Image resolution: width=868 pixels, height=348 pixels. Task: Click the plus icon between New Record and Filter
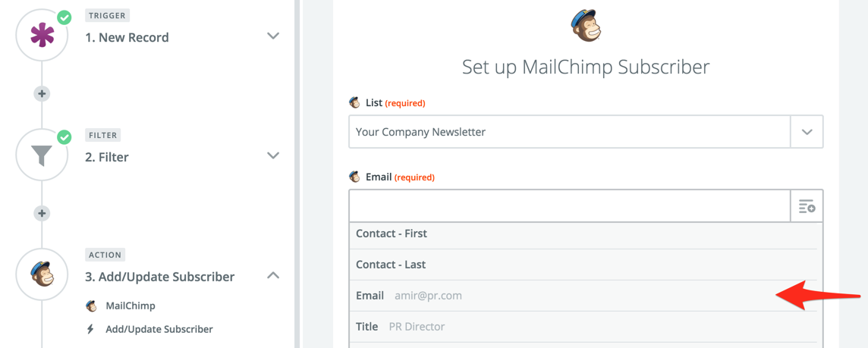[x=42, y=93]
